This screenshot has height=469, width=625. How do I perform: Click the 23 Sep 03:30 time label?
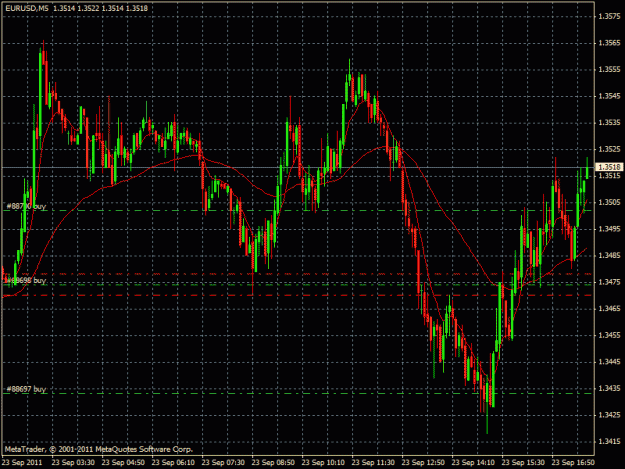73,463
